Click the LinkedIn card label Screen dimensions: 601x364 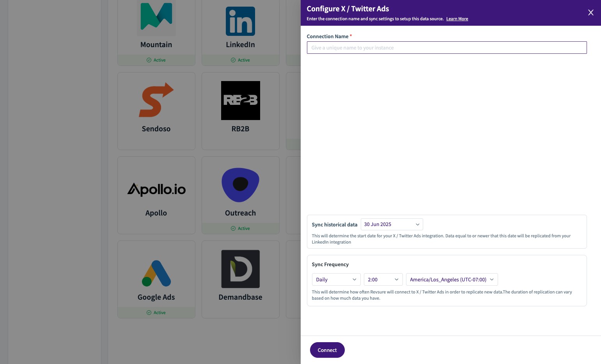click(240, 44)
